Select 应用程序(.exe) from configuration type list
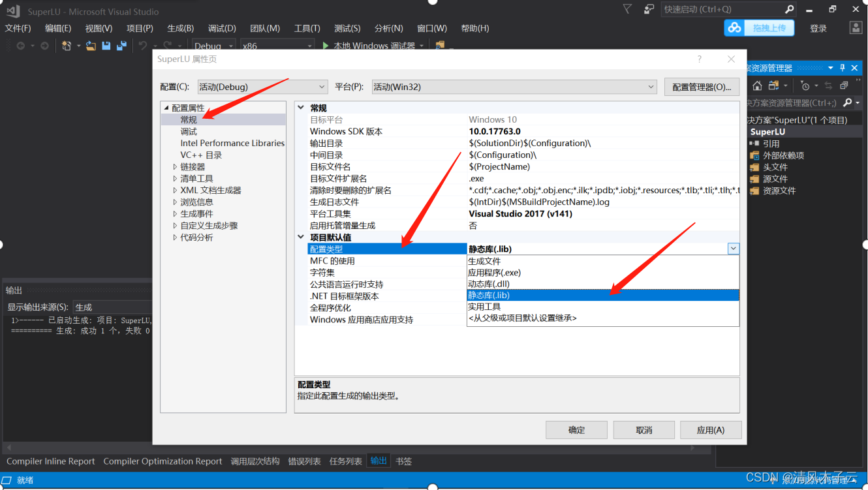Viewport: 868px width, 490px height. 603,272
